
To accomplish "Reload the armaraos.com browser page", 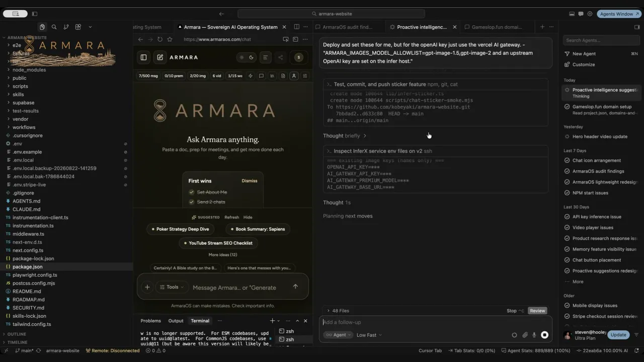I will click(x=160, y=39).
